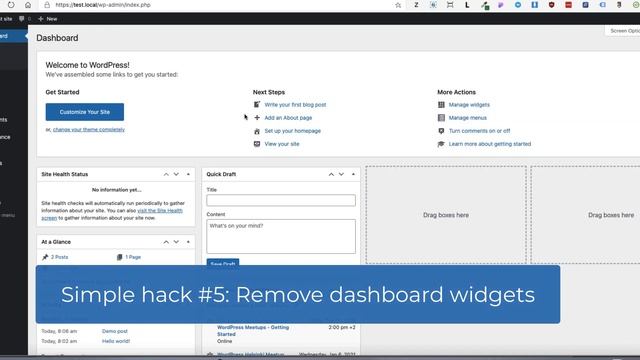Move At a Glance widget up

click(166, 242)
